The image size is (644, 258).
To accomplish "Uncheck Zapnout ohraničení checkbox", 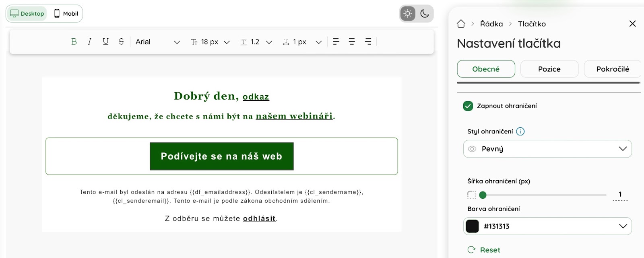I will tap(468, 106).
